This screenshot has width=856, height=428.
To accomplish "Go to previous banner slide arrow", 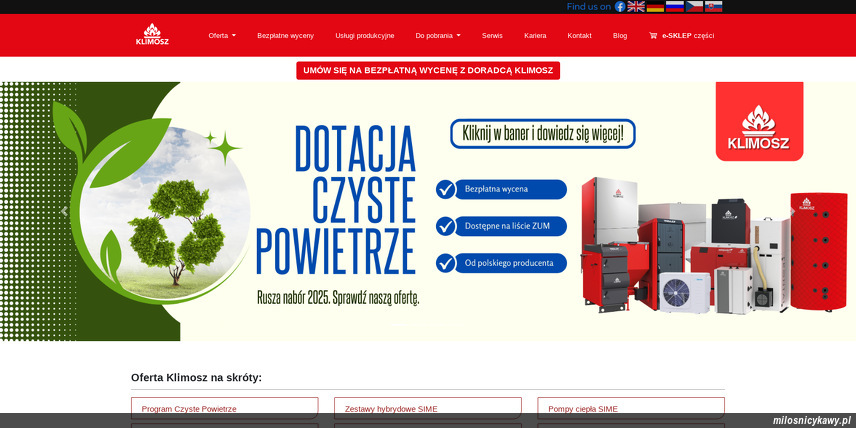I will tap(64, 211).
